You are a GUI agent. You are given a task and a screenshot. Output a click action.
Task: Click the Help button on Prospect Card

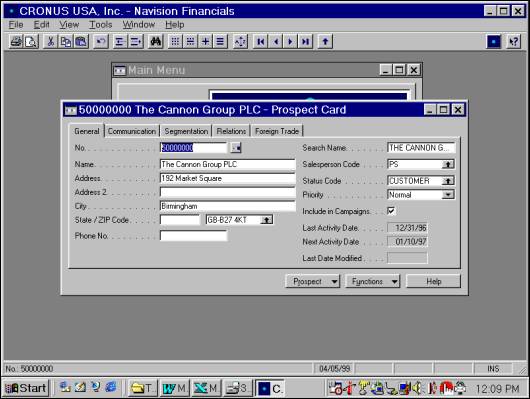coord(433,281)
